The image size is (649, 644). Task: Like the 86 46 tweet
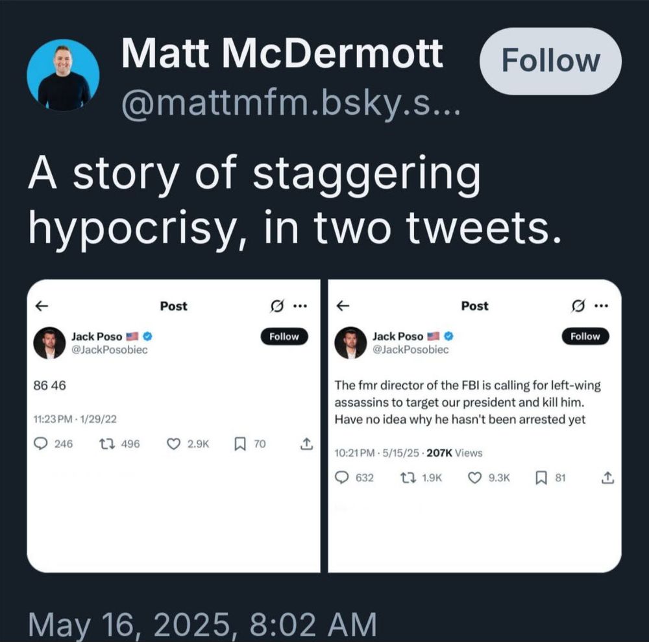coord(173,444)
